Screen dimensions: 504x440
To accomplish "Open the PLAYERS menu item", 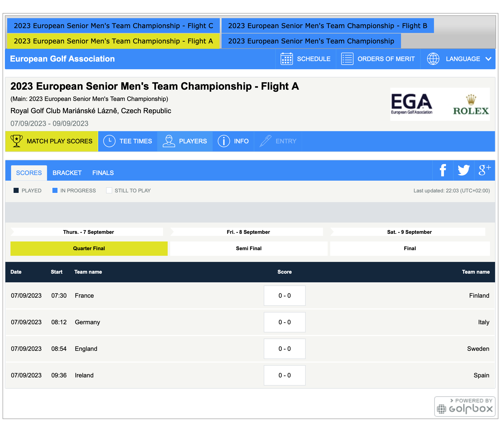I will 185,141.
